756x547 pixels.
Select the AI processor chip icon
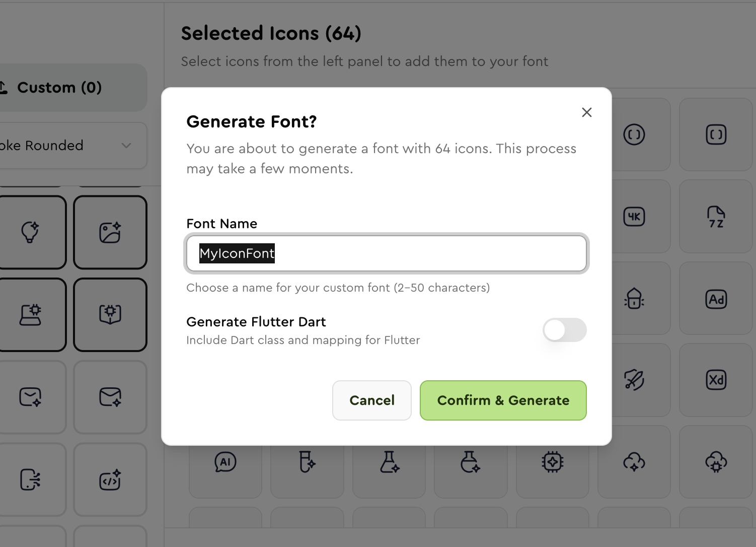point(552,462)
